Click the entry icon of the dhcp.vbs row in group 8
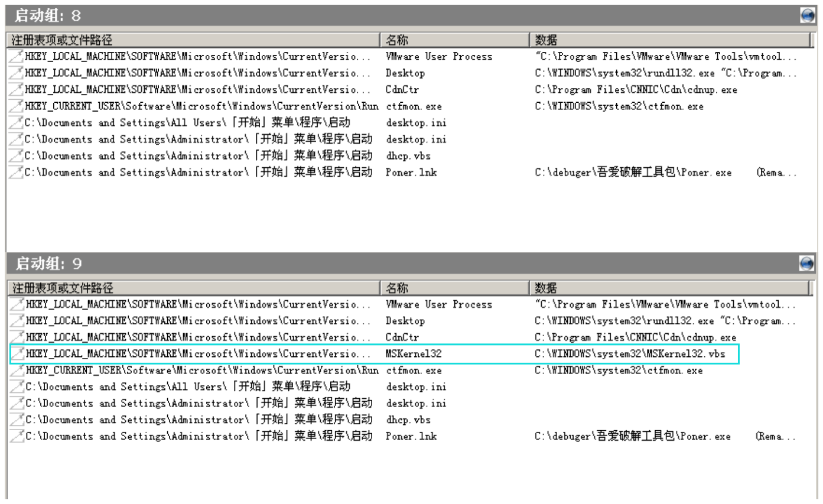 point(17,156)
